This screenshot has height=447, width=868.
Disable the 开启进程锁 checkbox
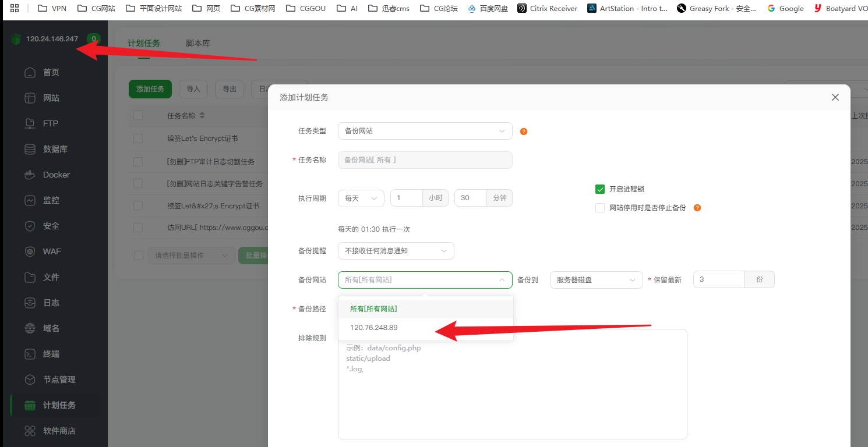600,189
